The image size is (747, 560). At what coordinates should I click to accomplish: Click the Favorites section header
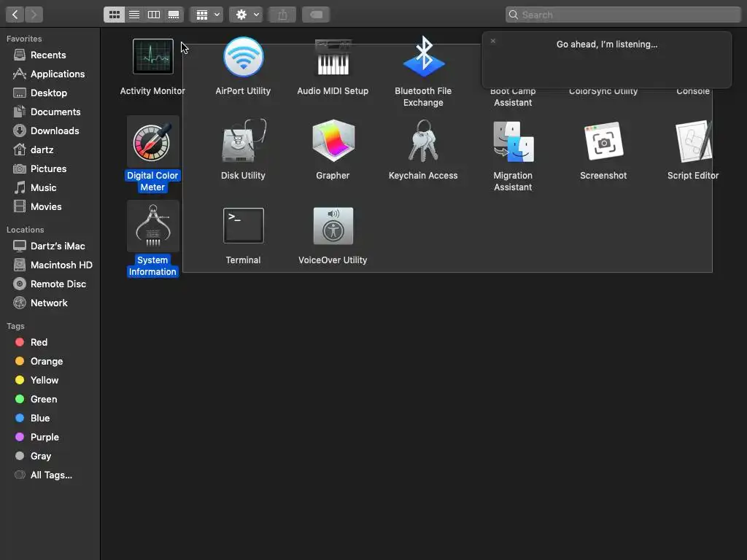pos(24,39)
